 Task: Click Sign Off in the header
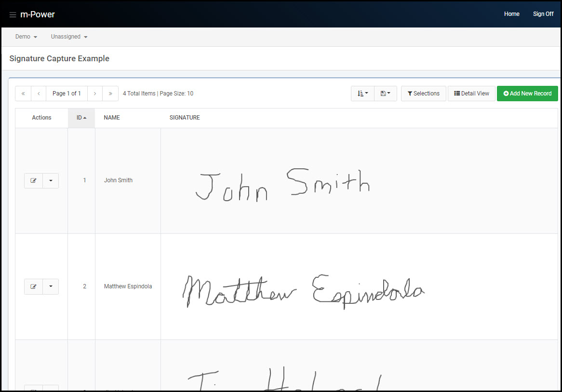[543, 14]
